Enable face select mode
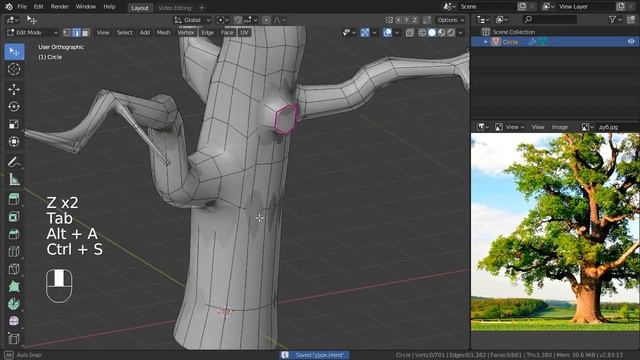Image resolution: width=640 pixels, height=360 pixels. pos(85,33)
